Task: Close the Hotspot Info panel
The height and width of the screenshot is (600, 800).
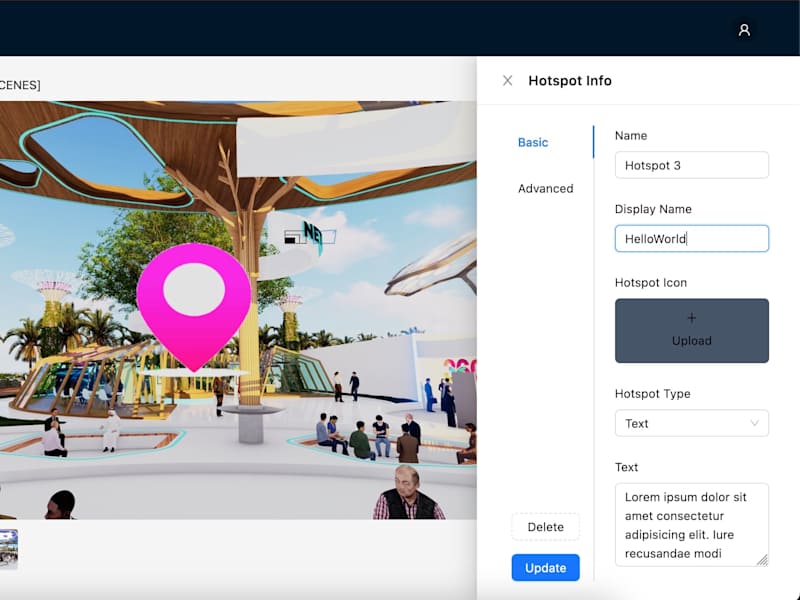Action: tap(507, 81)
